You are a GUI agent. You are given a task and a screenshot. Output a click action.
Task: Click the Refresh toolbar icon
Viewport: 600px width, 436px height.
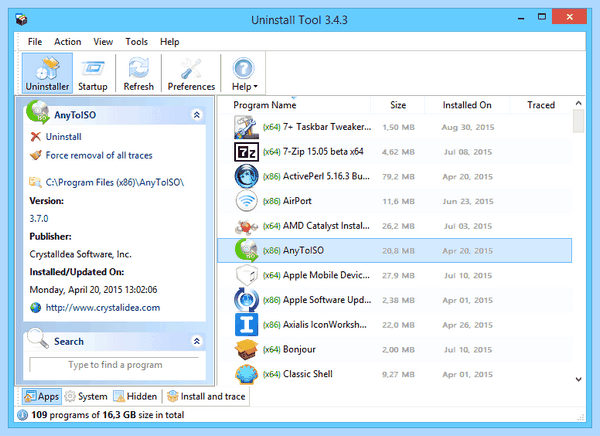[139, 73]
